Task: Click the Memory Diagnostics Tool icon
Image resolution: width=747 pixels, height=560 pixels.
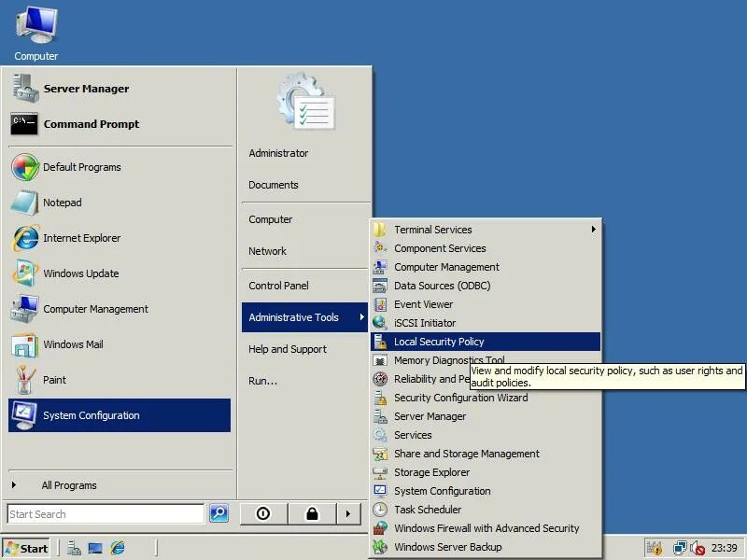Action: 380,360
